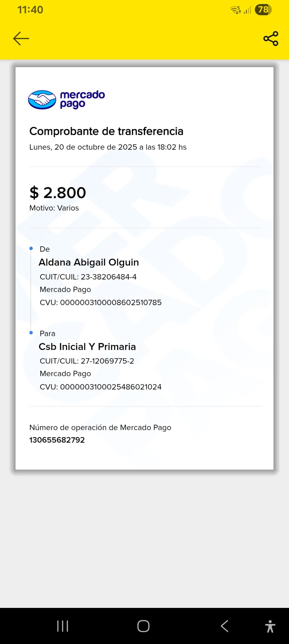This screenshot has height=644, width=289.
Task: Tap the back arrow in header
Action: 21,39
